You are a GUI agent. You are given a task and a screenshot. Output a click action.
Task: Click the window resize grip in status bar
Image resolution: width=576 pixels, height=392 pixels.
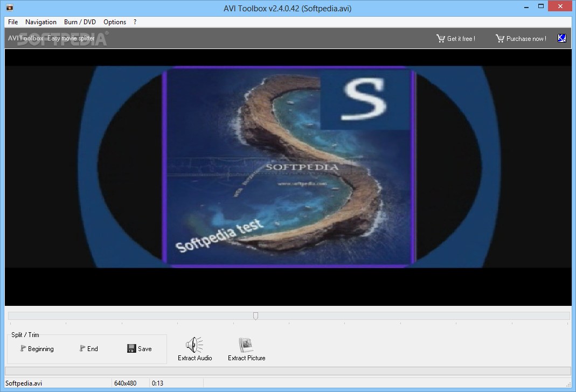(x=568, y=384)
